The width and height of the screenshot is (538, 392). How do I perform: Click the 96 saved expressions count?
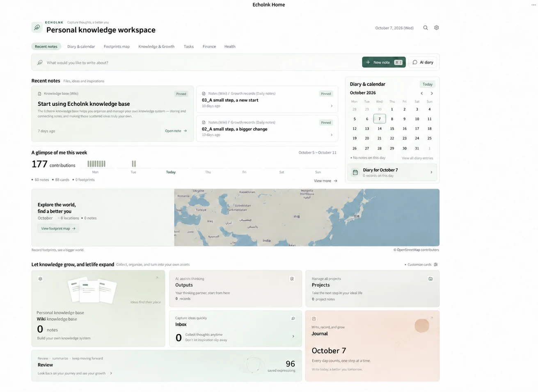pyautogui.click(x=290, y=364)
